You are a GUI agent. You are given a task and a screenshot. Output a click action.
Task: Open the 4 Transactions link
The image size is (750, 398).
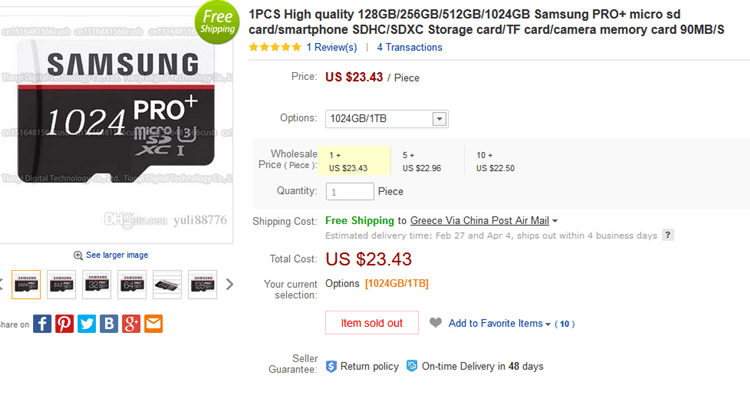coord(409,47)
